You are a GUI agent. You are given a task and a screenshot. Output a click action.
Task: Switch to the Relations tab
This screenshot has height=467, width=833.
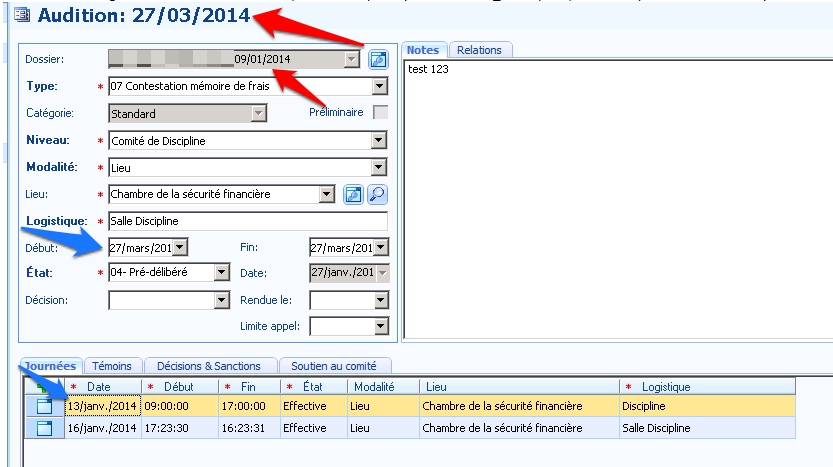click(479, 50)
